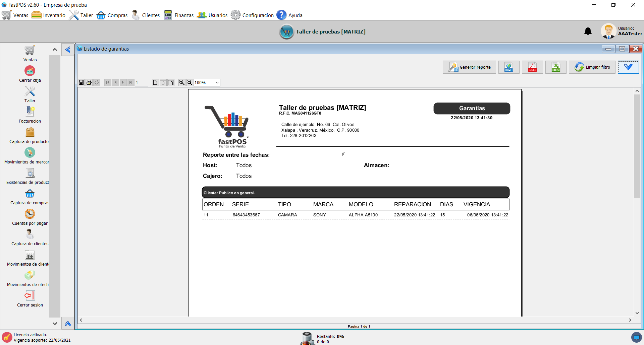Screen dimensions: 644x345
Task: Print the report with the printer icon
Action: 89,82
